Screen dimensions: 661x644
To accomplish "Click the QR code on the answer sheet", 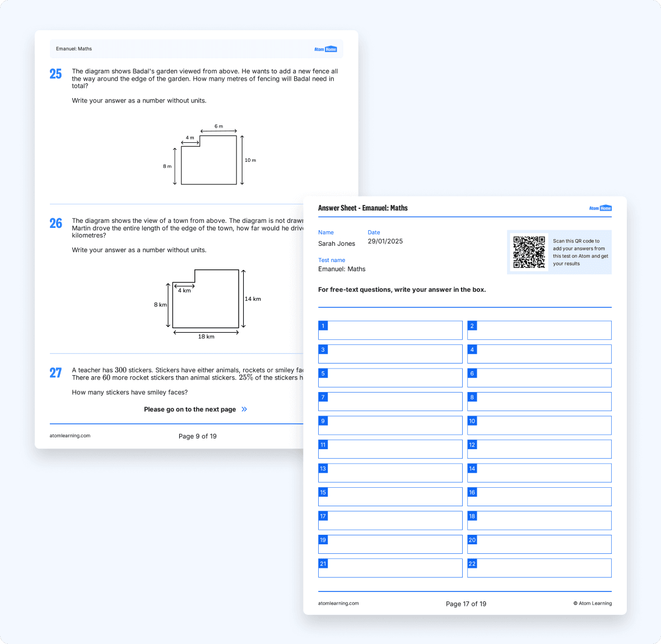I will tap(529, 252).
